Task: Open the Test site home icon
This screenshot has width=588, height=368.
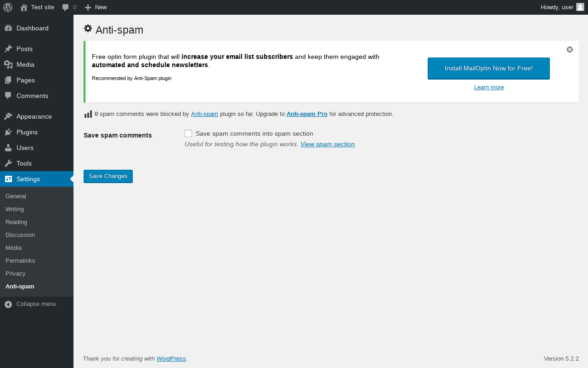Action: coord(24,7)
